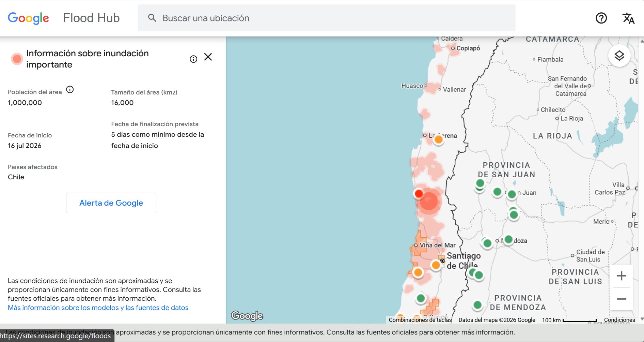Open the help question mark icon

(x=601, y=18)
